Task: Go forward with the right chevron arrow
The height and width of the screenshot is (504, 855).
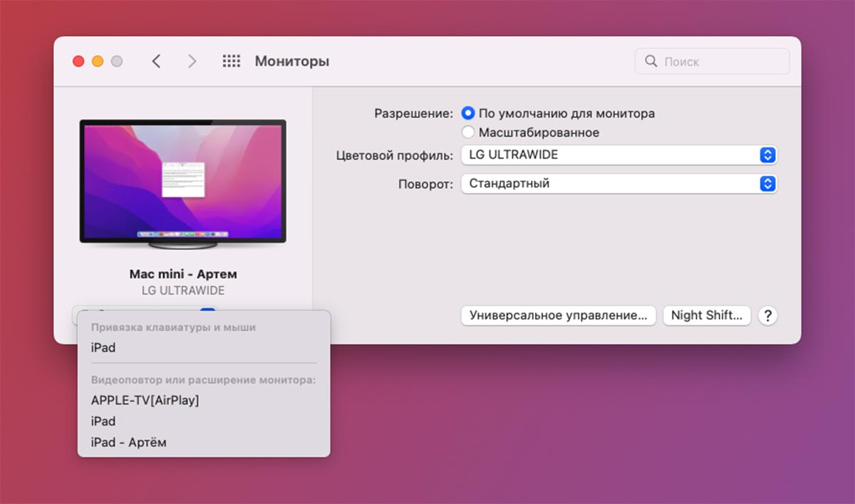Action: [x=192, y=61]
